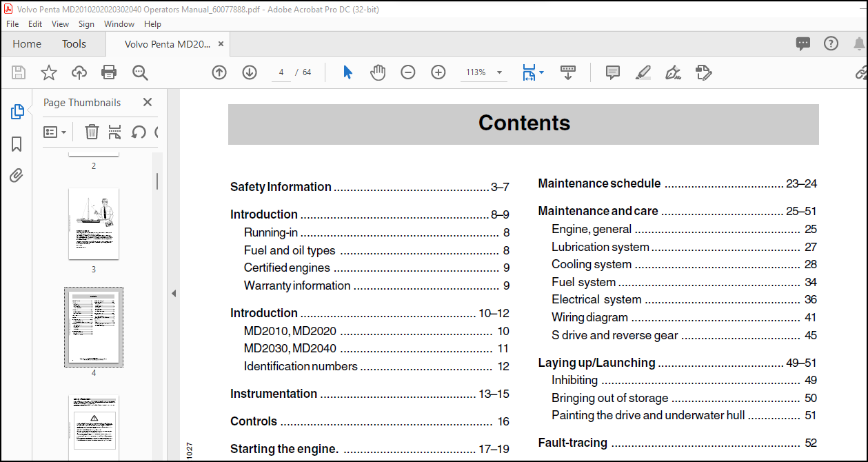The height and width of the screenshot is (462, 868).
Task: Click Wiring diagram contents entry
Action: 685,317
